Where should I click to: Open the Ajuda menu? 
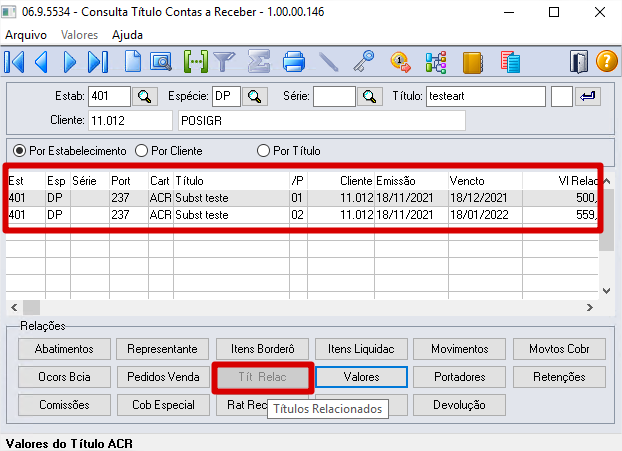127,35
